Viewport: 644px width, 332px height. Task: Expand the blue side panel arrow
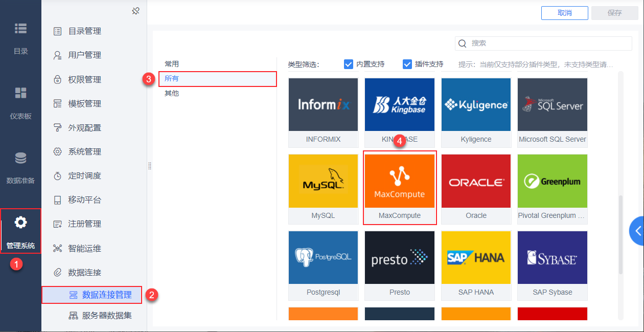pos(637,231)
